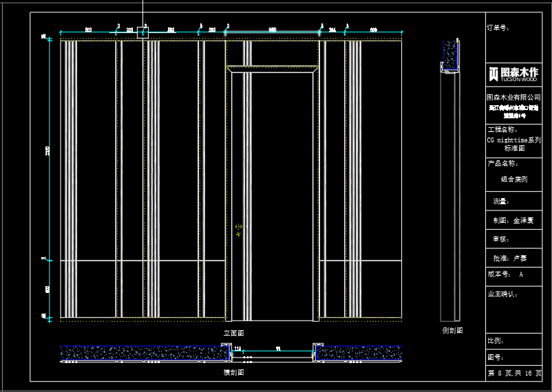The image size is (552, 392).
Task: Select the CG nighttime系列 project name text
Action: (513, 140)
